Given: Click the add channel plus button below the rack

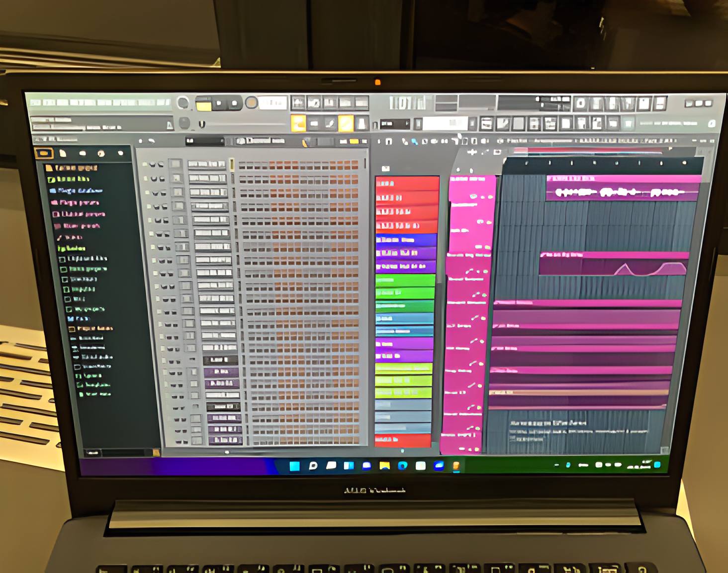Looking at the screenshot, I should point(227,452).
